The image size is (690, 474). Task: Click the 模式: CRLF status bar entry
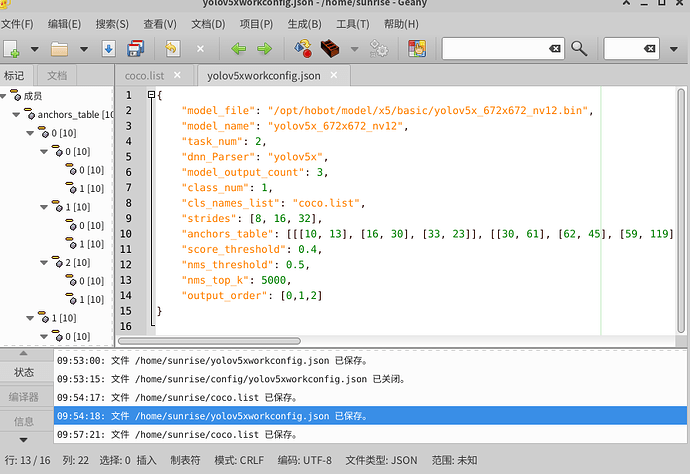[239, 460]
